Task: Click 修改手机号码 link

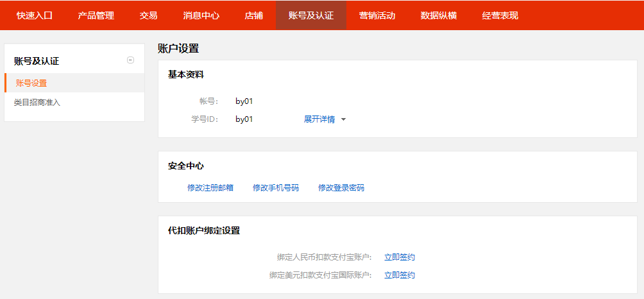Action: click(276, 188)
